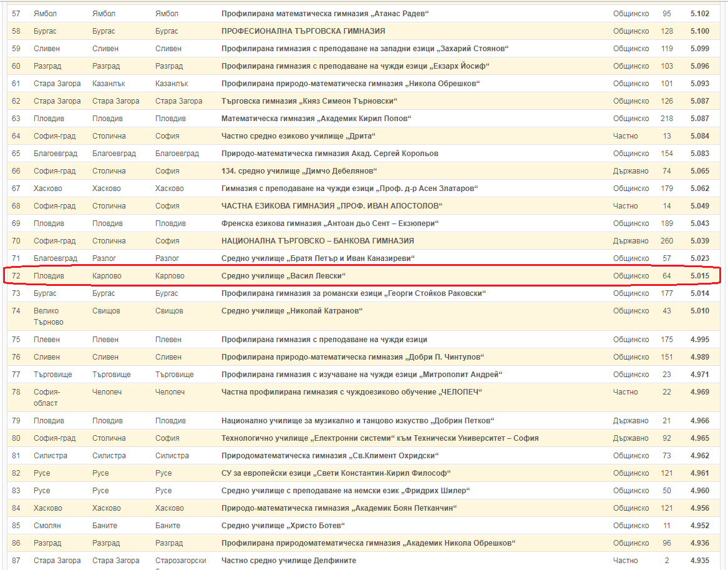
Task: Click НАЦИОНАЛНА ТЪРГОВСКО – БАНКОВА ГИМНАЗИЯ
Action: [x=318, y=241]
